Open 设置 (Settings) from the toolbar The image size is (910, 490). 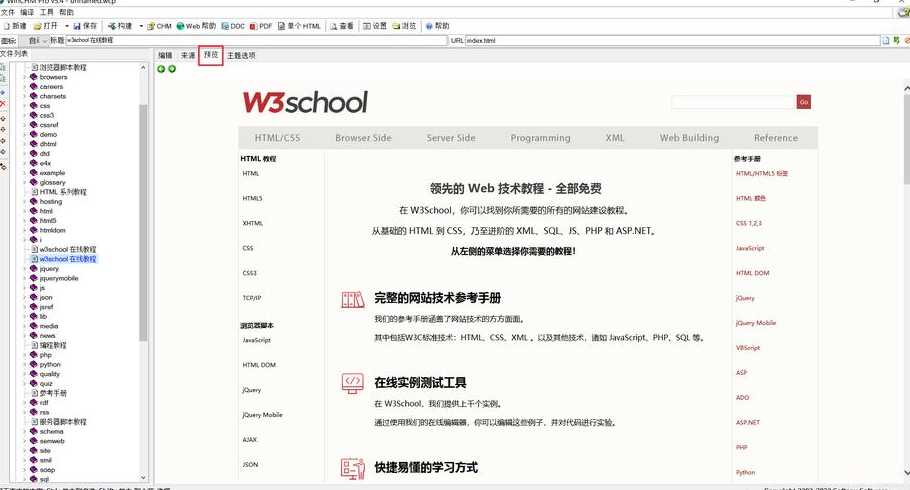[x=367, y=26]
